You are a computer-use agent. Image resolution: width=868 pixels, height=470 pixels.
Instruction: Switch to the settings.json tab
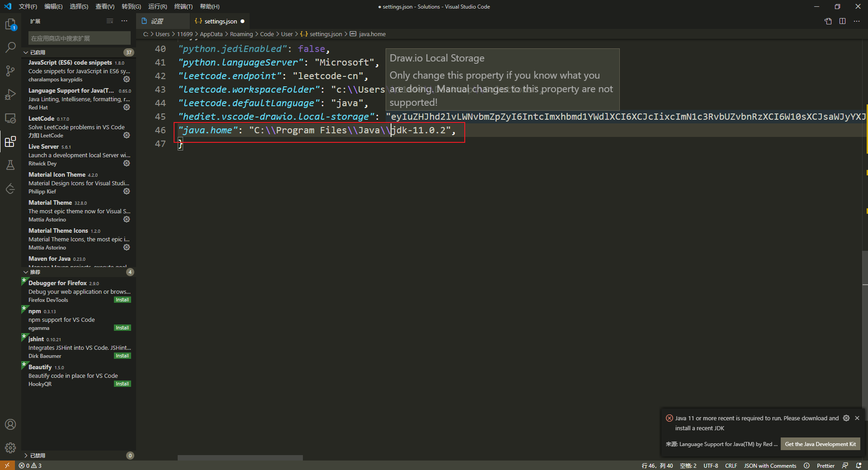pos(220,21)
